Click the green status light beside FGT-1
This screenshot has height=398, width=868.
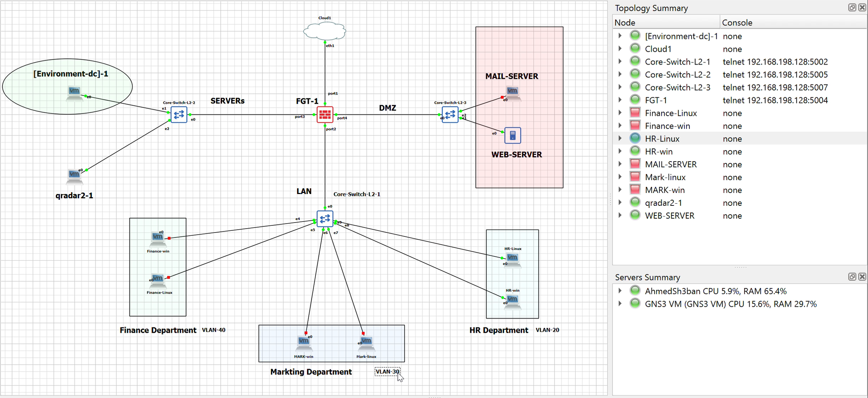(x=635, y=100)
